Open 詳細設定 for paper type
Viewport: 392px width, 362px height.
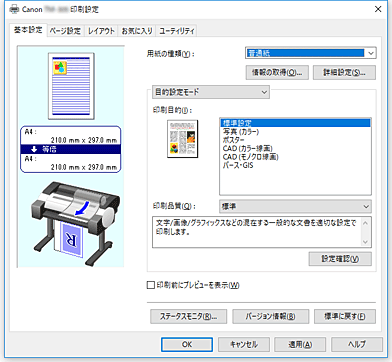coord(344,72)
